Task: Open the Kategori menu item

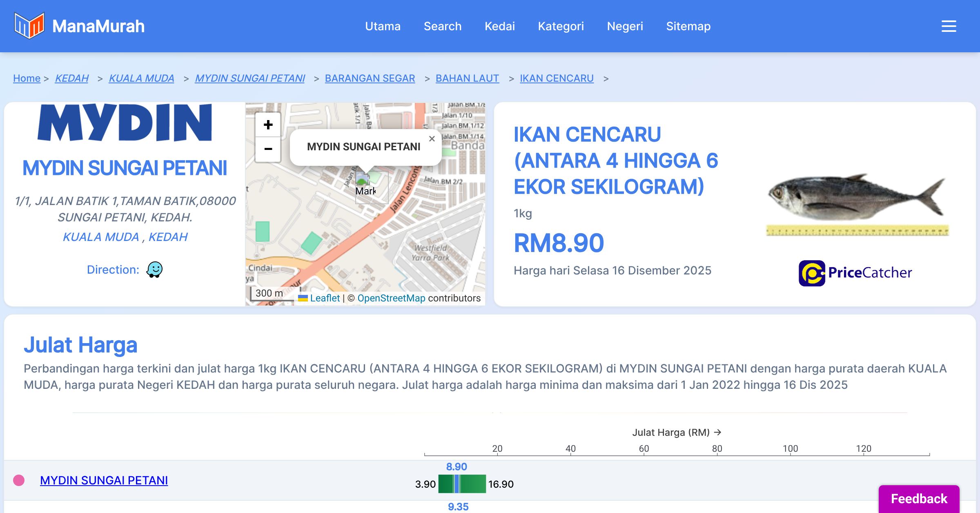Action: [560, 26]
